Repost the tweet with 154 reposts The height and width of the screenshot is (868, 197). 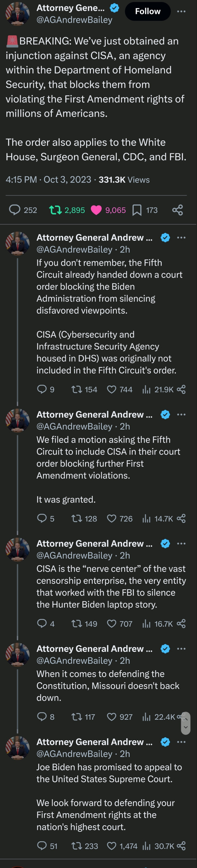point(77,389)
